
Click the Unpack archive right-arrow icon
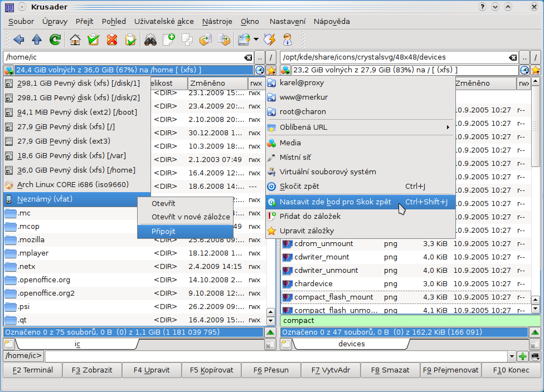click(224, 40)
